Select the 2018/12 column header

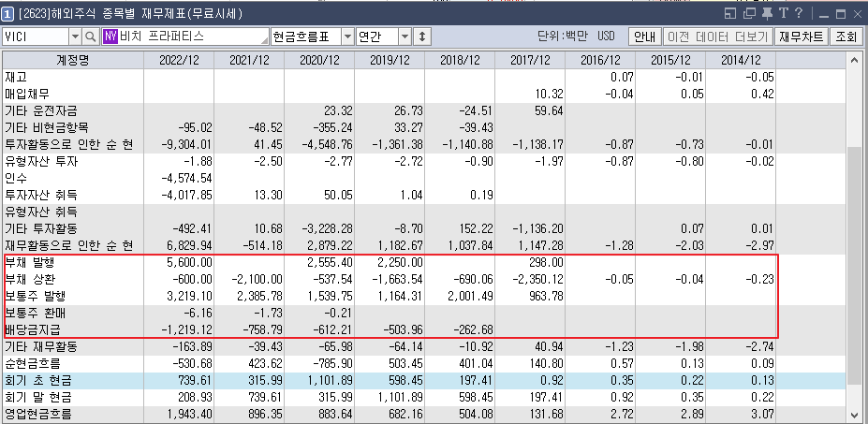[x=460, y=60]
